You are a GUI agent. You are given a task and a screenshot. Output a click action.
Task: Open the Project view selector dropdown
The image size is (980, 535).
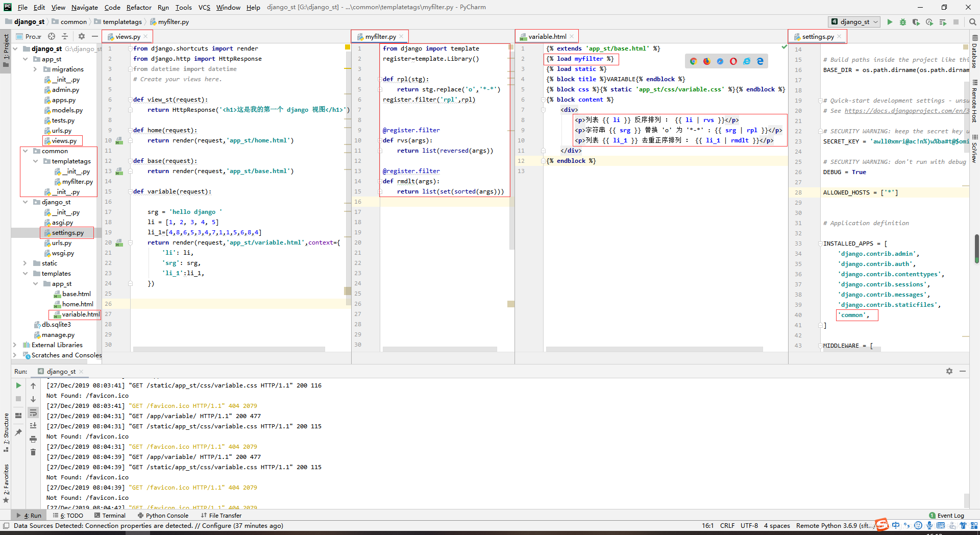tap(29, 36)
